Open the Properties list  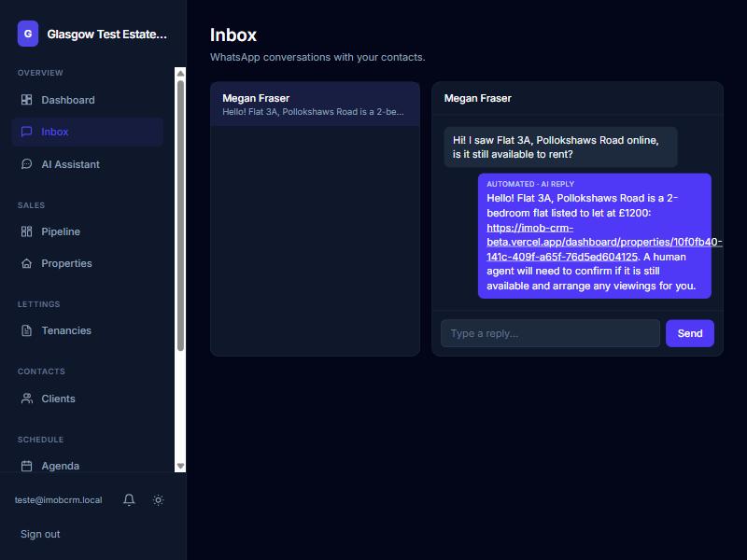click(87, 263)
